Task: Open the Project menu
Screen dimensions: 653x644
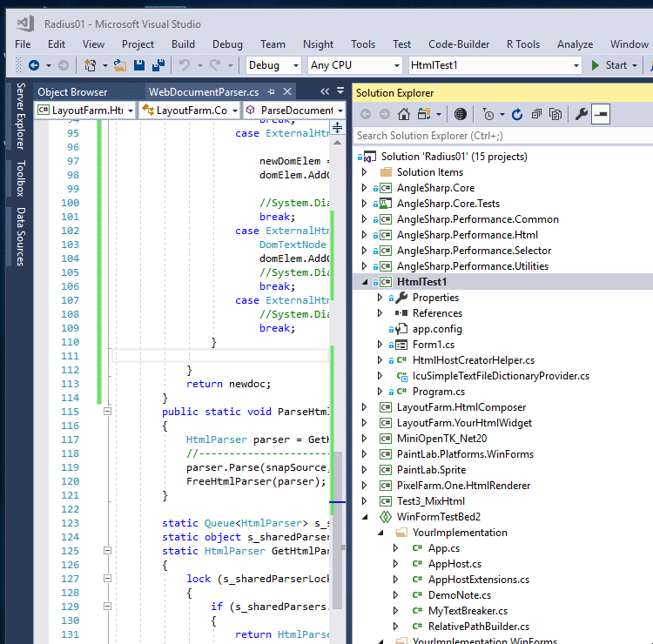Action: click(x=138, y=44)
